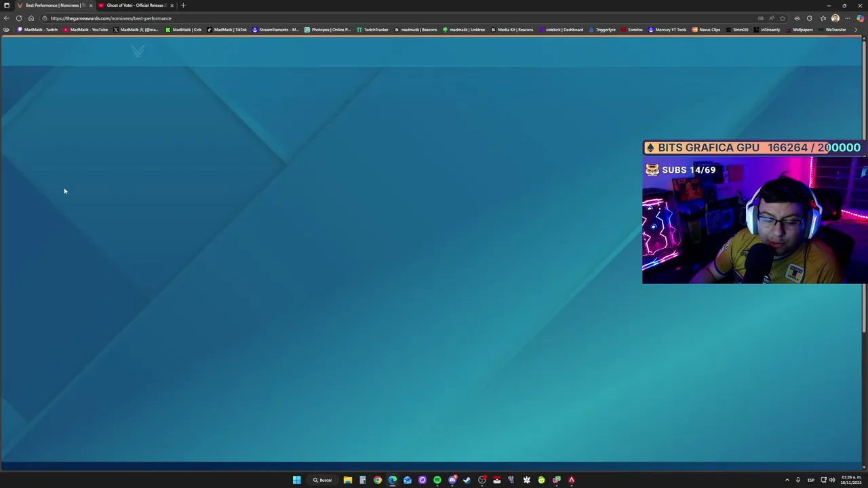Switch ESP keyboard language indicator
This screenshot has height=488, width=868.
click(x=810, y=480)
